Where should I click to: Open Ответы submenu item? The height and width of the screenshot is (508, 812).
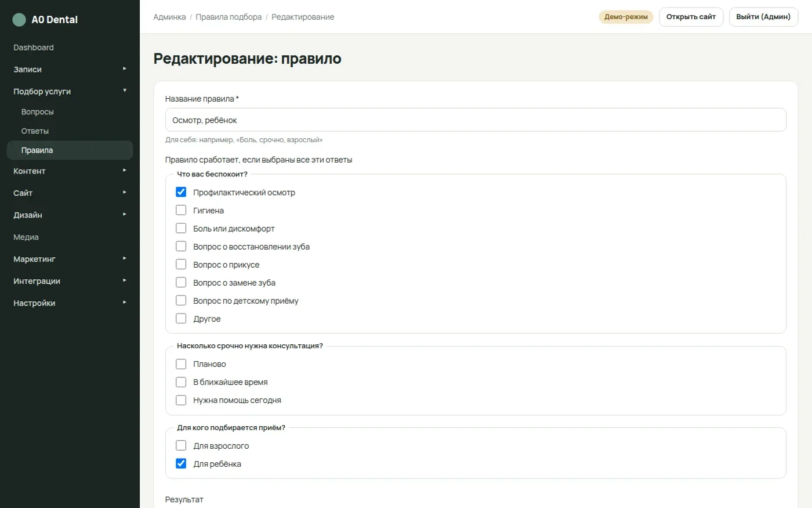pos(70,131)
